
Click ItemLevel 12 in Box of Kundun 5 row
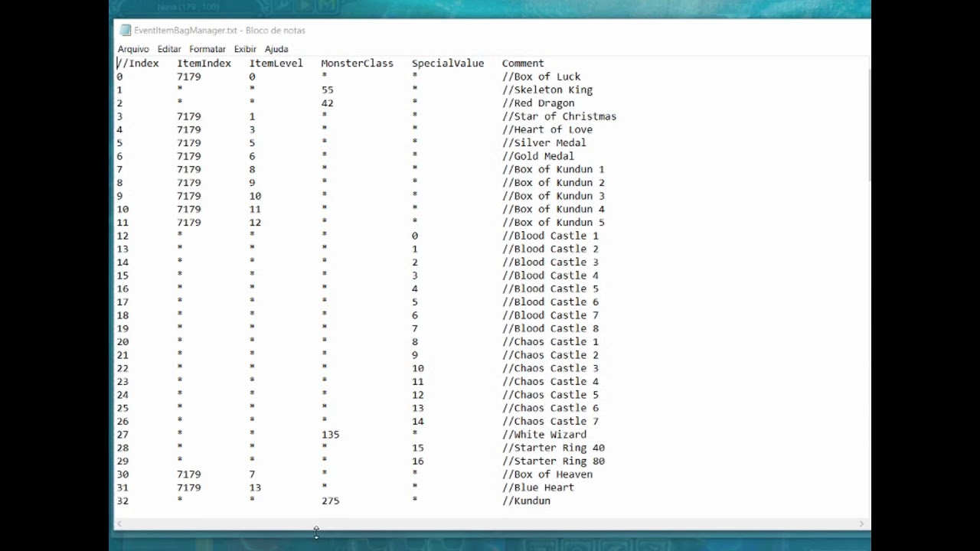[x=255, y=223]
